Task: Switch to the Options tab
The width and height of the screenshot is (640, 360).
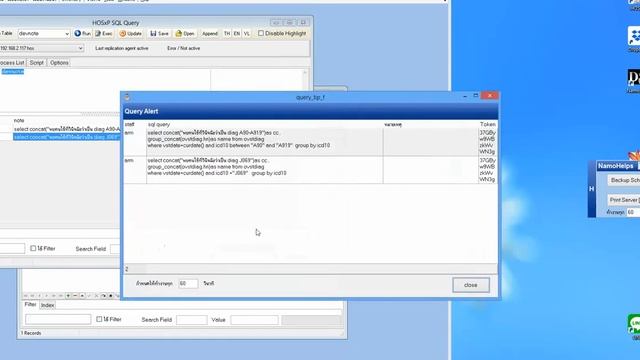Action: tap(59, 62)
